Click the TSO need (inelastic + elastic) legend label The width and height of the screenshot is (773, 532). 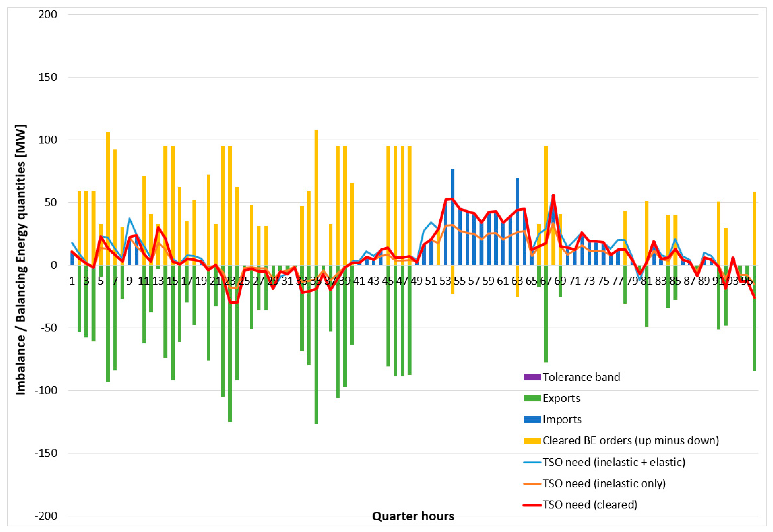click(x=614, y=462)
